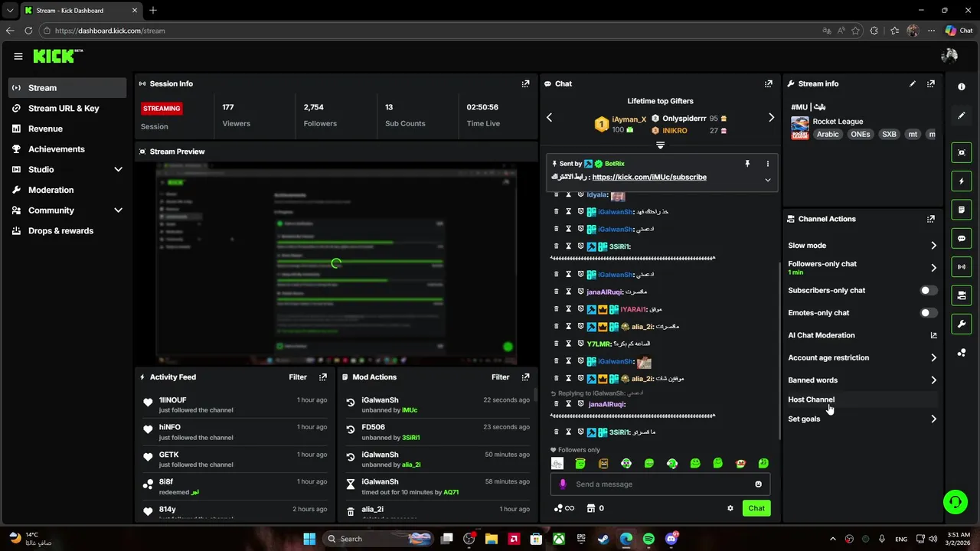980x551 pixels.
Task: Open Account age restriction settings
Action: click(x=862, y=357)
